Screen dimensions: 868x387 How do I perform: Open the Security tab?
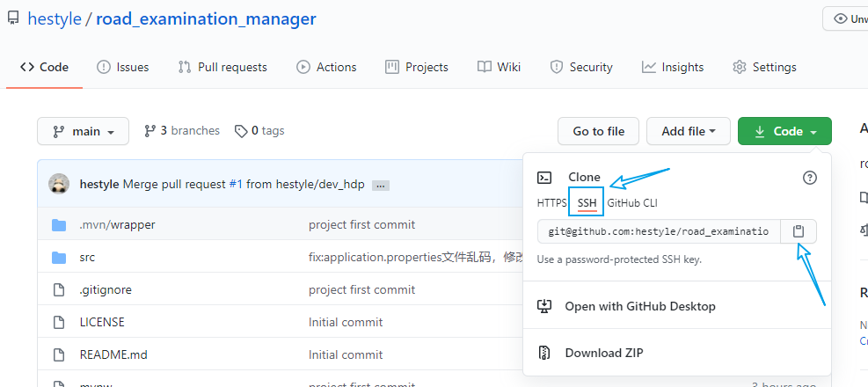(x=581, y=67)
